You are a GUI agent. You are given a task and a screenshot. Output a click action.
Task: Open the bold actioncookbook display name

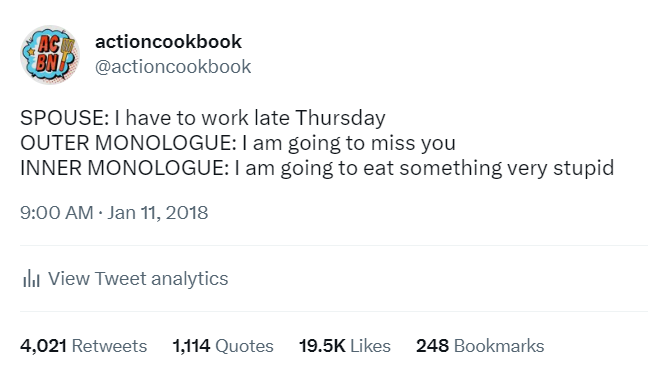click(168, 41)
